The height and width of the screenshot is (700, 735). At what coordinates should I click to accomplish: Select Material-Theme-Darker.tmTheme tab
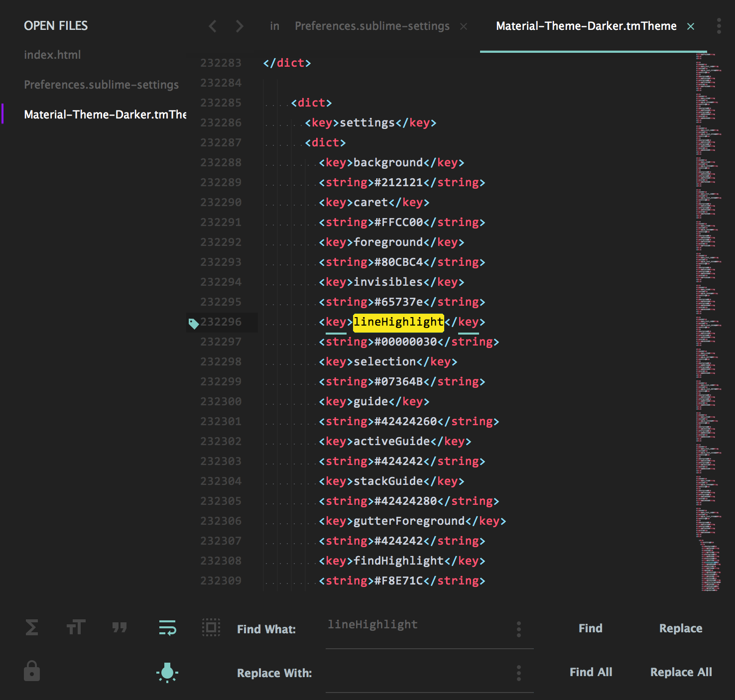click(x=585, y=26)
